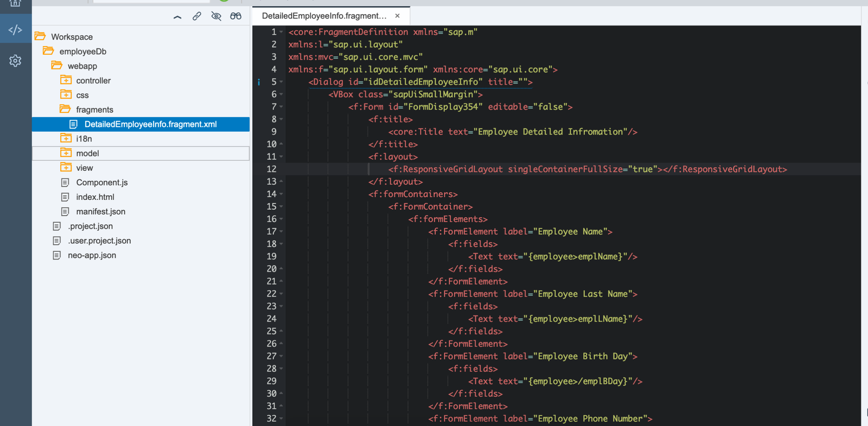Select DetailedEmployeeInfo.fragment.xml in the tree
Image resolution: width=868 pixels, height=426 pixels.
(141, 124)
